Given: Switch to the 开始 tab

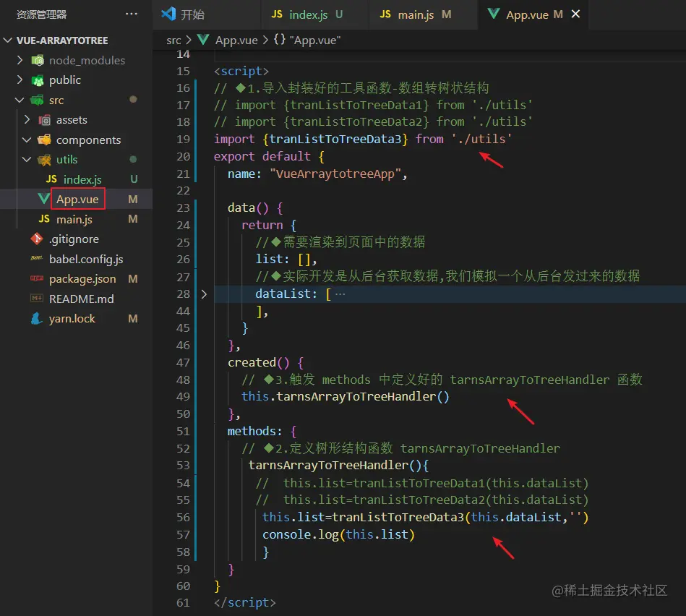Looking at the screenshot, I should click(x=206, y=14).
